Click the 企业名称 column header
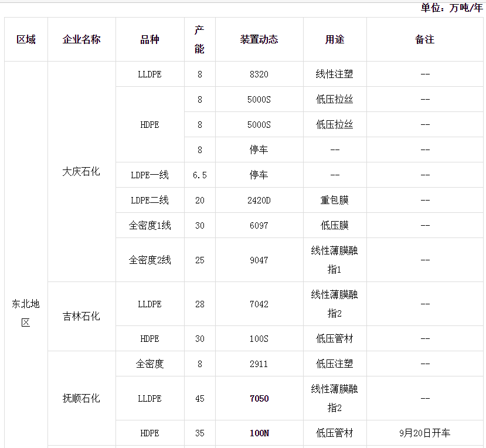The width and height of the screenshot is (486, 448). 81,39
